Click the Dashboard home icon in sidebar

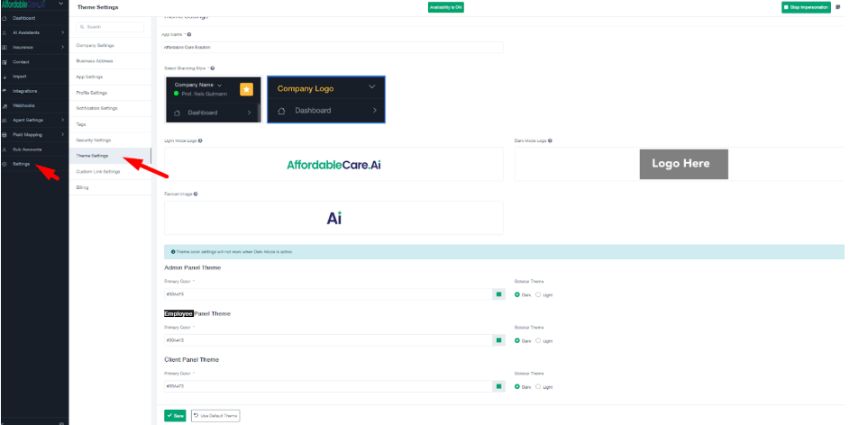5,17
